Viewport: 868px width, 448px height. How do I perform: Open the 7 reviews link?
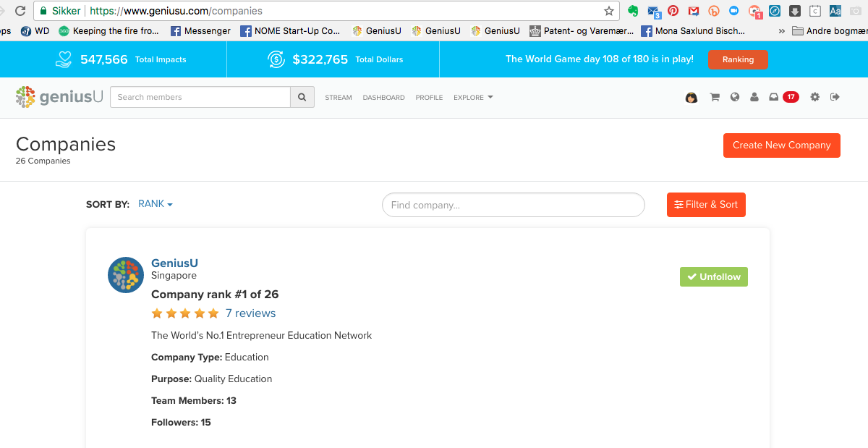[x=250, y=313]
